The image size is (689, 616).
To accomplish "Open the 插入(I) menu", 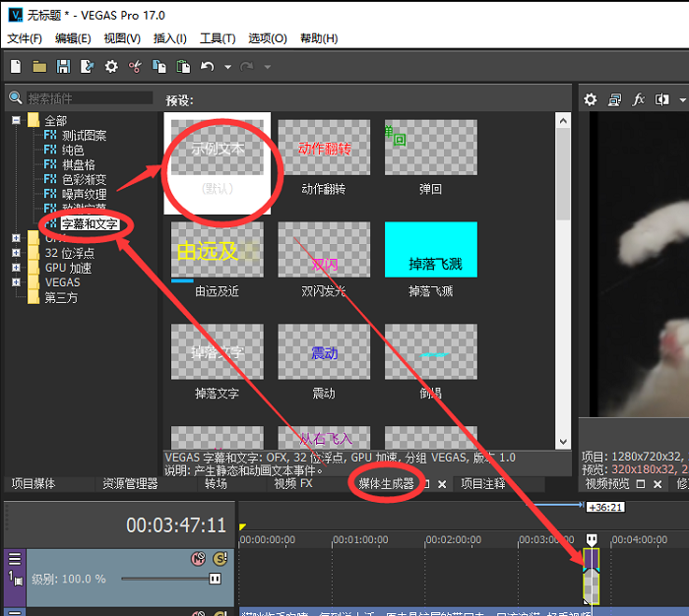I will tap(169, 38).
